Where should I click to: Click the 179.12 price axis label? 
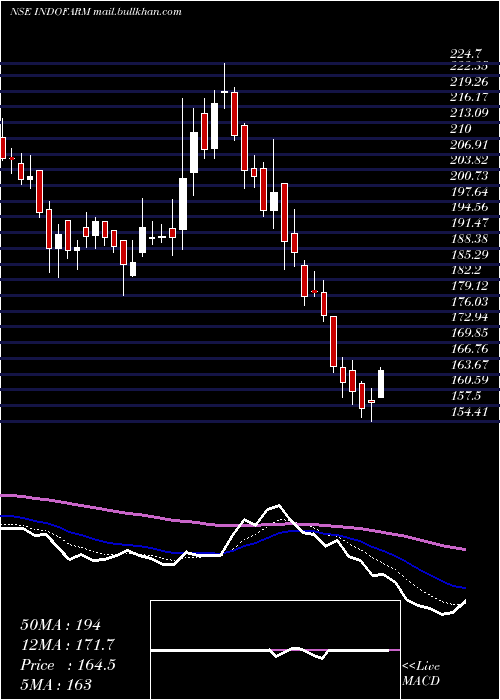click(x=471, y=287)
